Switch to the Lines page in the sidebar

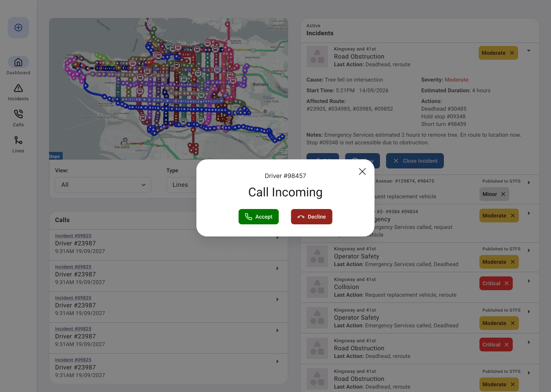(18, 144)
